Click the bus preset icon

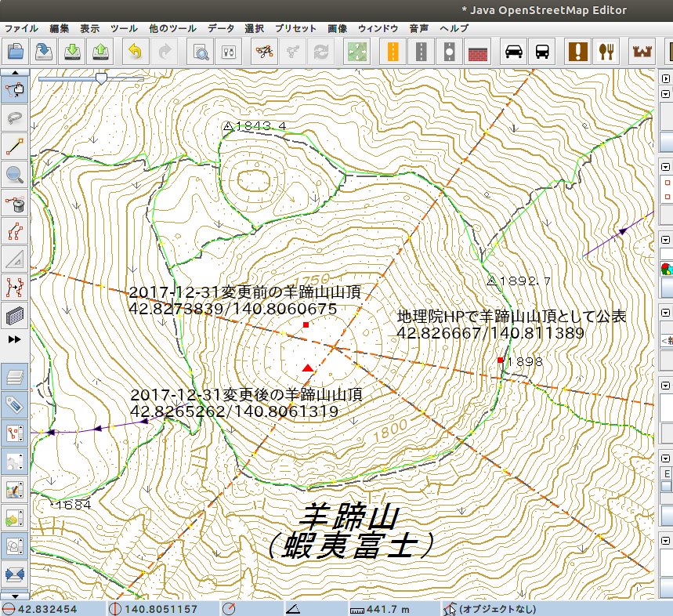point(542,52)
